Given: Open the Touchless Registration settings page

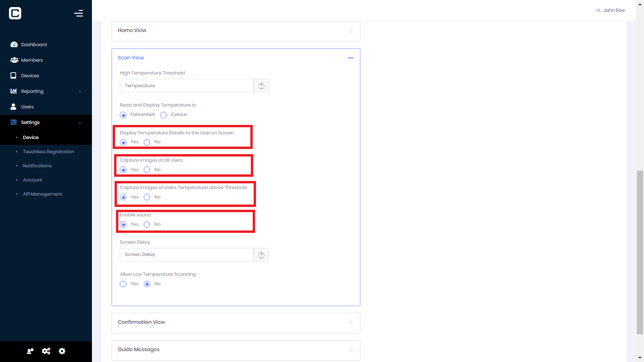Looking at the screenshot, I should 49,151.
